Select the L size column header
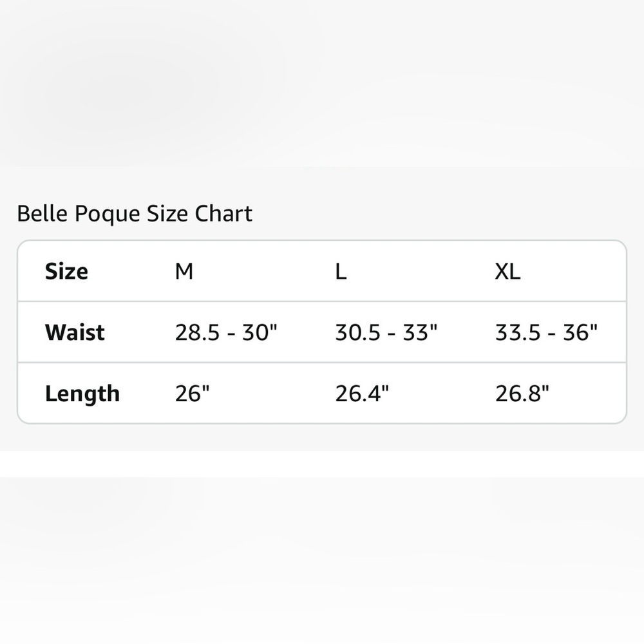The image size is (644, 644). pos(341,271)
